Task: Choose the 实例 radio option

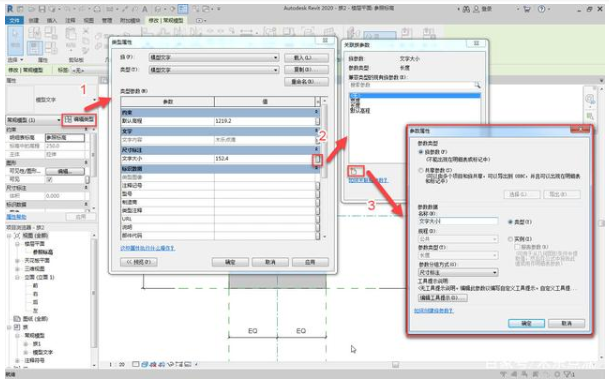Action: pos(510,239)
